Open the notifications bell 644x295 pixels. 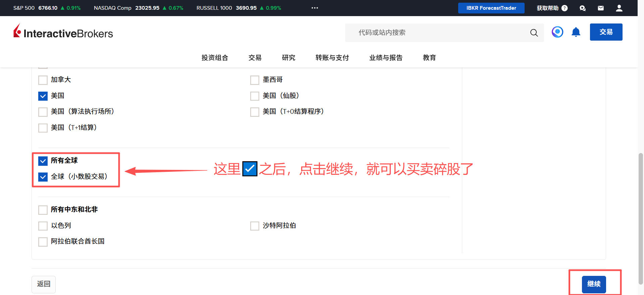coord(576,32)
